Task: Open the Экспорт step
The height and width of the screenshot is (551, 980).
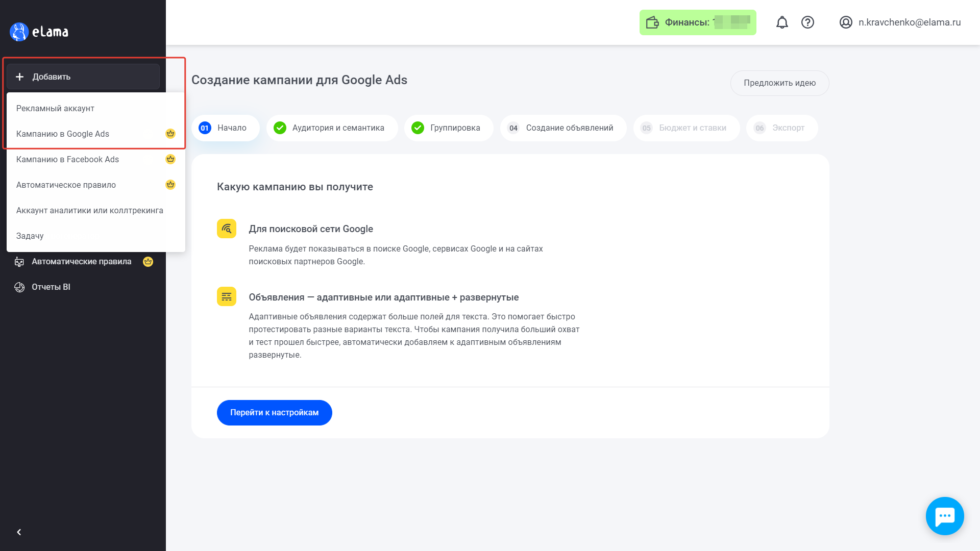Action: [782, 128]
